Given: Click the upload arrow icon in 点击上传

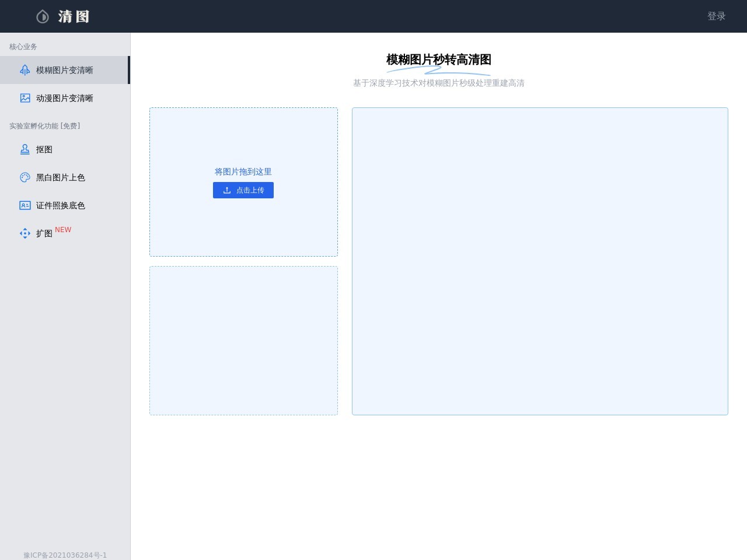Looking at the screenshot, I should pos(227,190).
